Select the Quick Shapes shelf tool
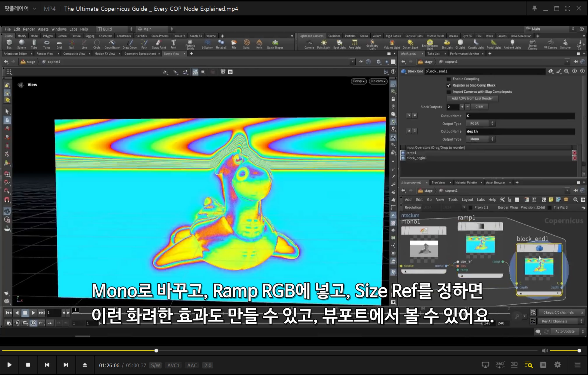 pyautogui.click(x=275, y=44)
